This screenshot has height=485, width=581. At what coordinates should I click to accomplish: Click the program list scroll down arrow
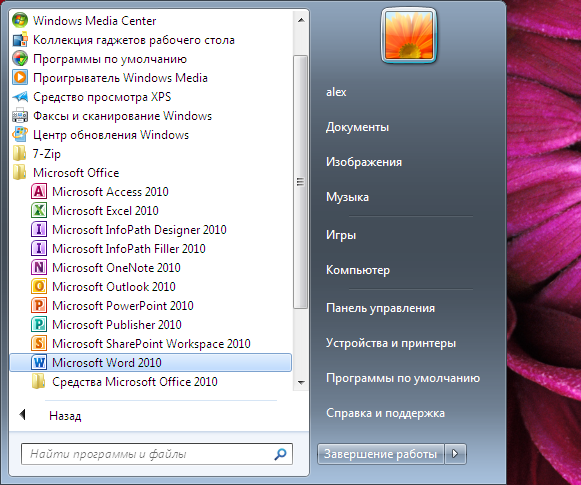301,382
